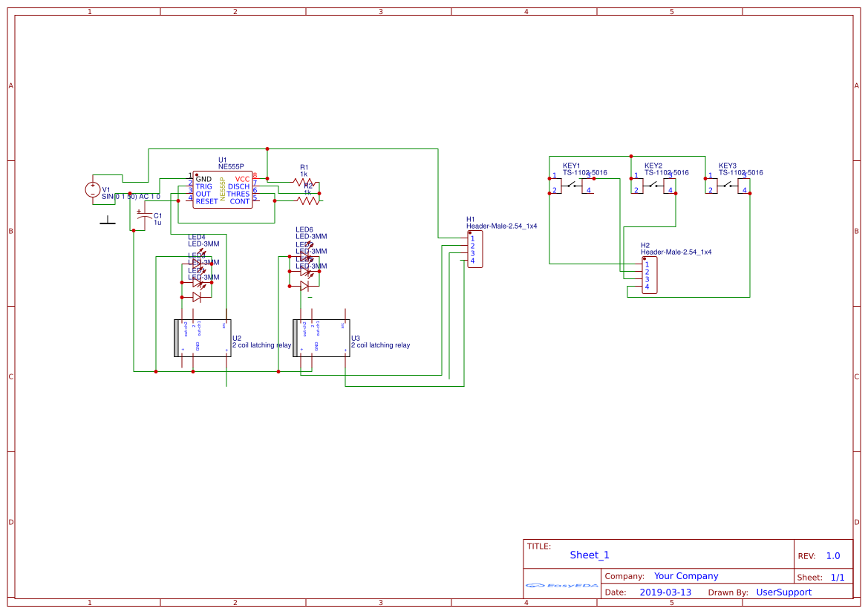Click the TRIG pin label on U1
The width and height of the screenshot is (868, 614).
pos(203,186)
